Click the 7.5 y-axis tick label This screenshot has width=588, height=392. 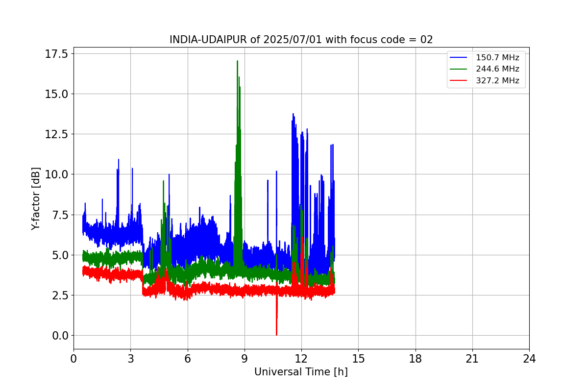click(59, 215)
